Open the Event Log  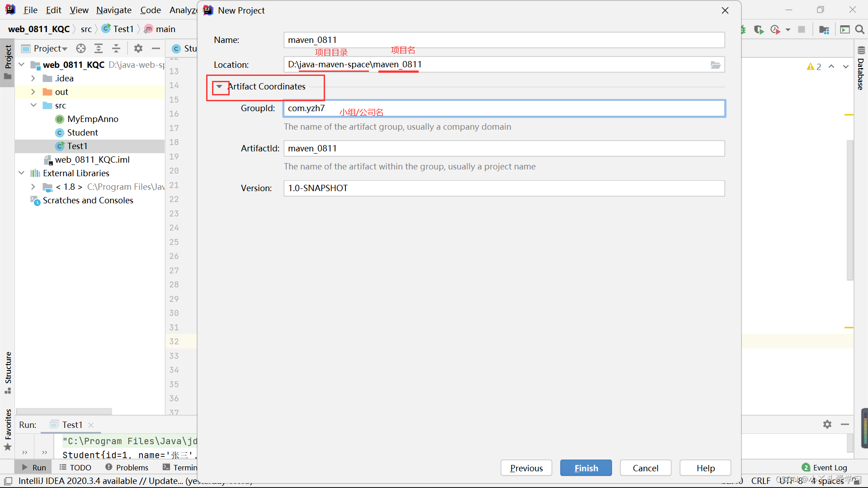[x=825, y=467]
